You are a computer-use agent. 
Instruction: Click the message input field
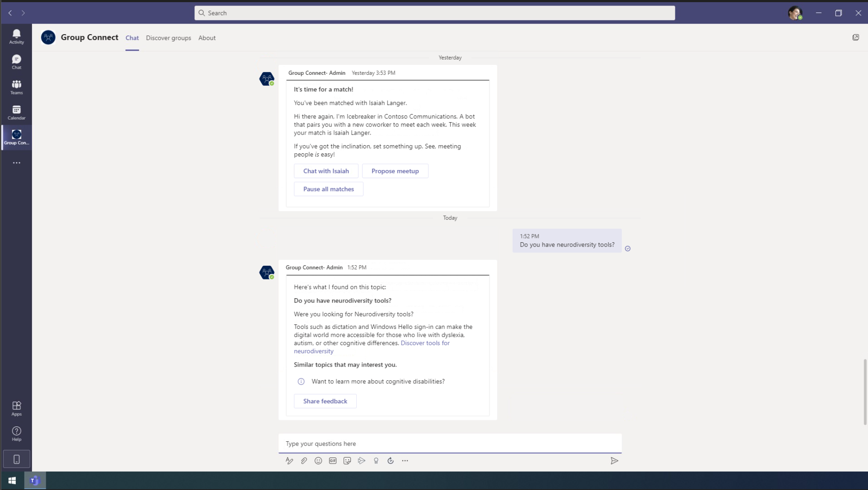(450, 443)
